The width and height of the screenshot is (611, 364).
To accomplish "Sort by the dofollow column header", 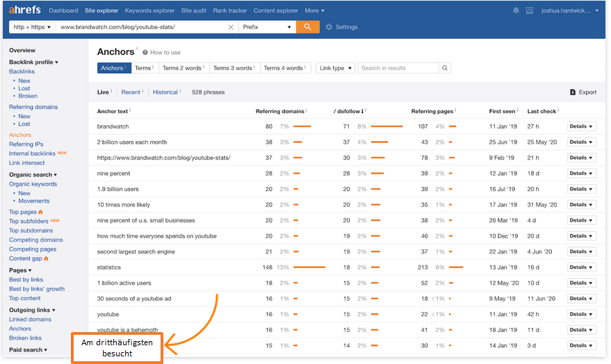I will pos(350,110).
